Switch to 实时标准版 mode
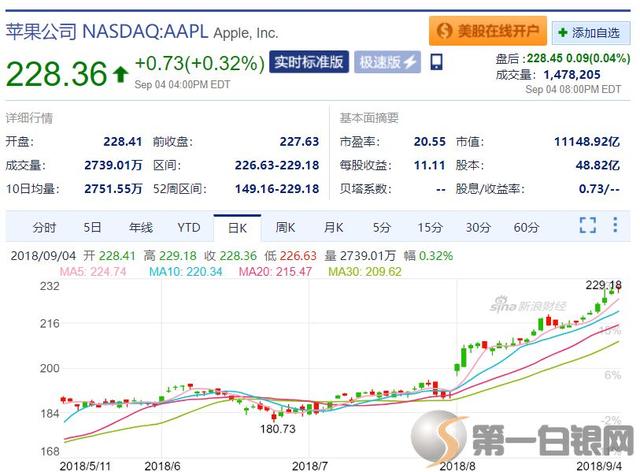 click(x=309, y=62)
